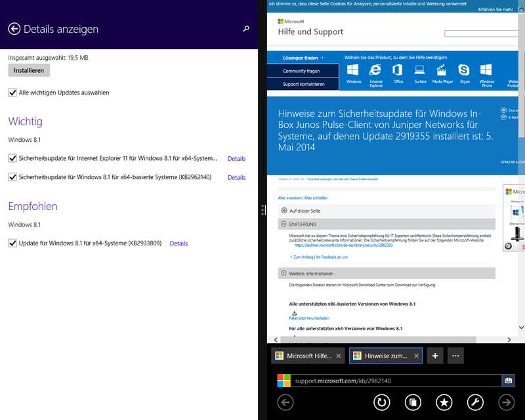The width and height of the screenshot is (525, 420).
Task: Switch to reading view icon
Action: click(508, 381)
